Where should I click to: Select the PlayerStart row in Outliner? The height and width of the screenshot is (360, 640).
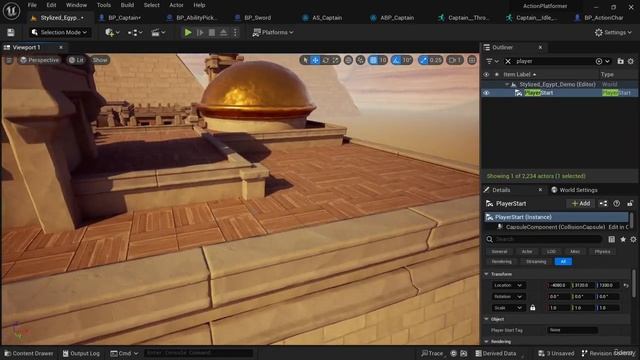pos(559,93)
